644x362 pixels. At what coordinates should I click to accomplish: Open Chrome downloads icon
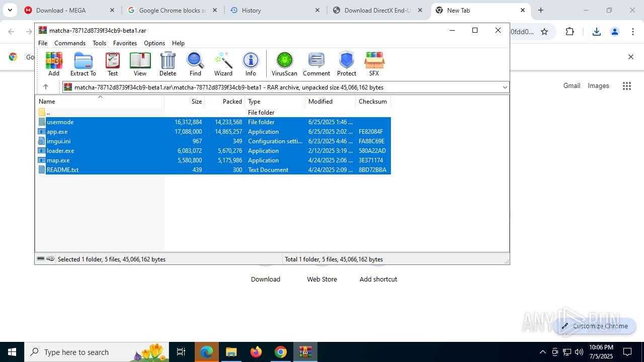click(x=597, y=32)
